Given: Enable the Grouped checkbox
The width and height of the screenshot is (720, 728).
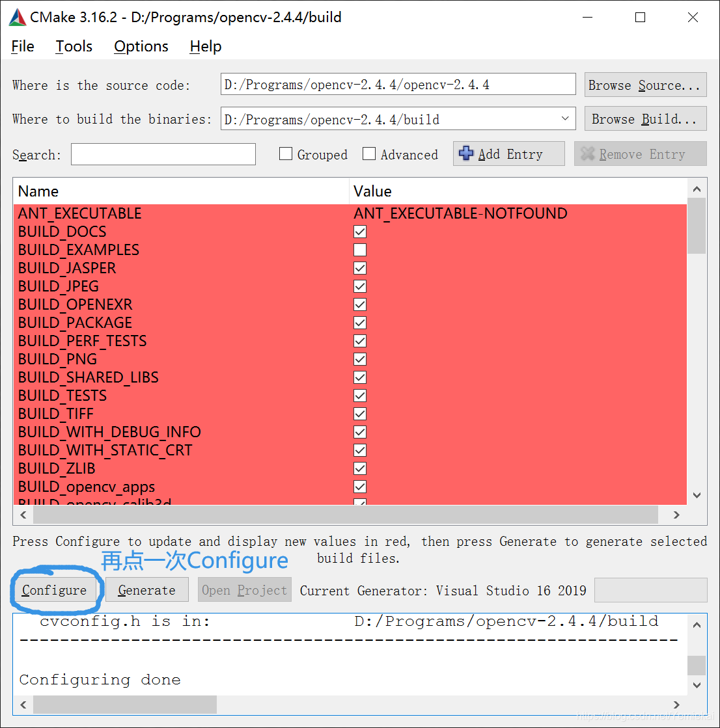Looking at the screenshot, I should (x=286, y=154).
